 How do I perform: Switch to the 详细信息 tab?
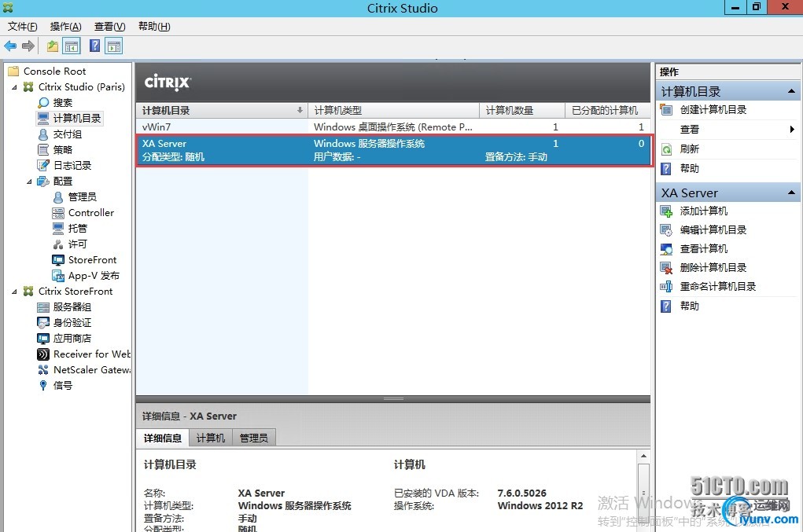163,438
